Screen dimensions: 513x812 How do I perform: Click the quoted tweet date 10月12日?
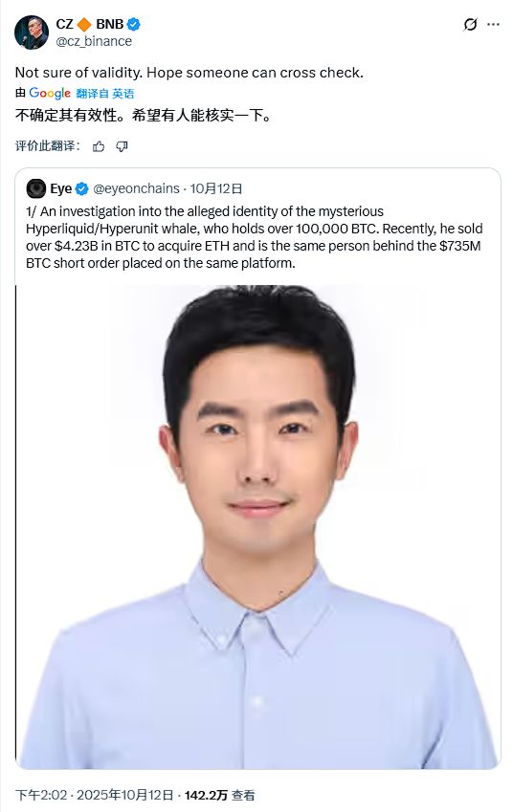click(216, 188)
